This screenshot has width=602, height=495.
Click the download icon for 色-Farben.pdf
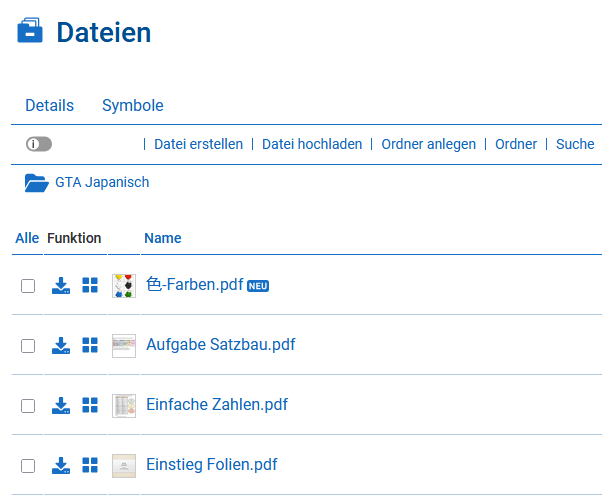pos(61,286)
